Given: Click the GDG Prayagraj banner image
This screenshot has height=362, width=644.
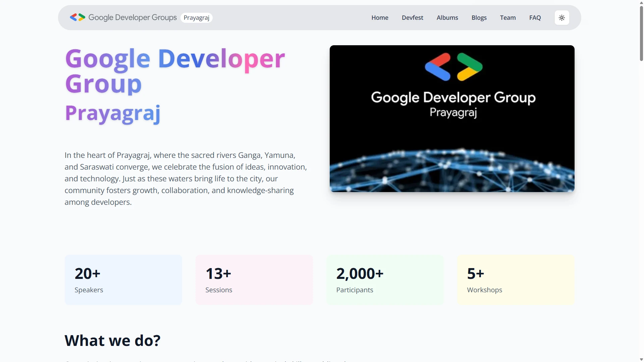Looking at the screenshot, I should pyautogui.click(x=452, y=118).
